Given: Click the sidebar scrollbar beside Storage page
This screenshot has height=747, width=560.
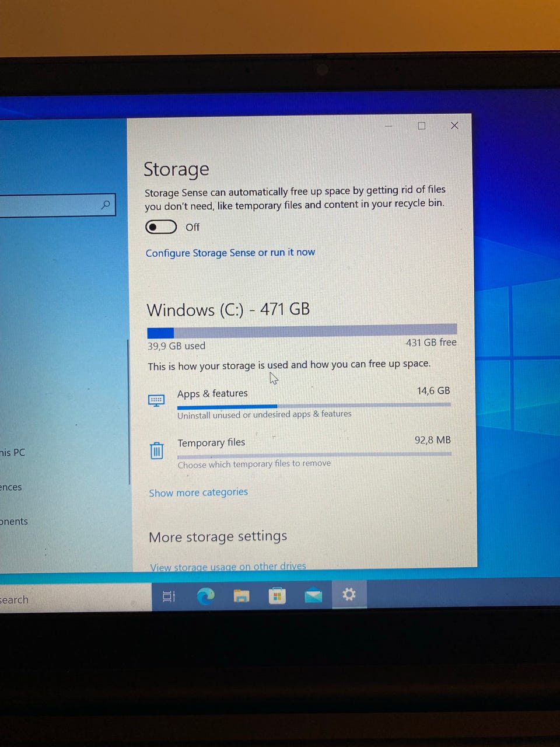Looking at the screenshot, I should coord(128,412).
